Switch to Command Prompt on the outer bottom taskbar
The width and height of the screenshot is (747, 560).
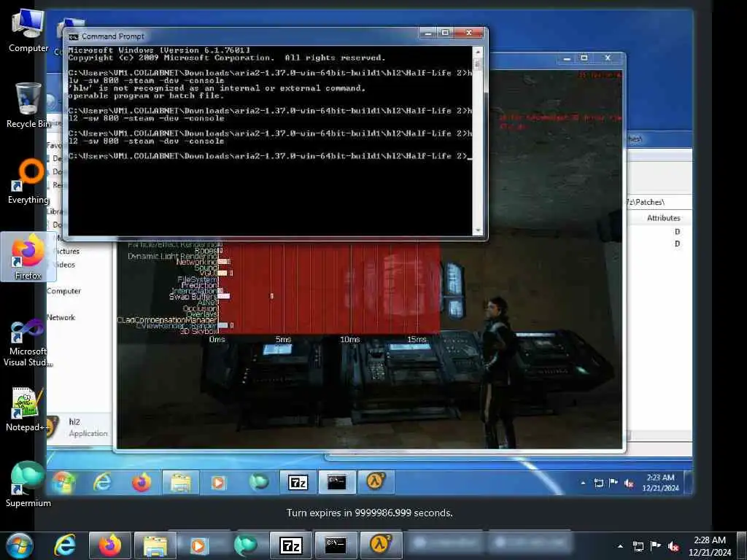coord(336,545)
